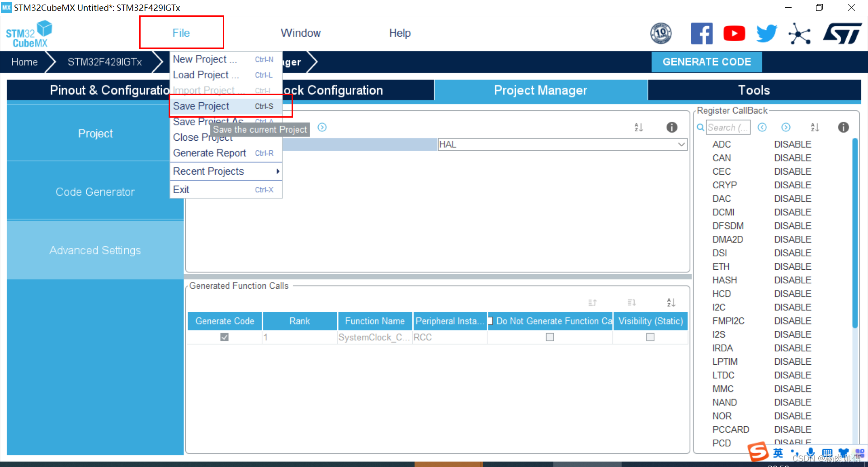Click STM32F429IGTx breadcrumb

point(105,62)
